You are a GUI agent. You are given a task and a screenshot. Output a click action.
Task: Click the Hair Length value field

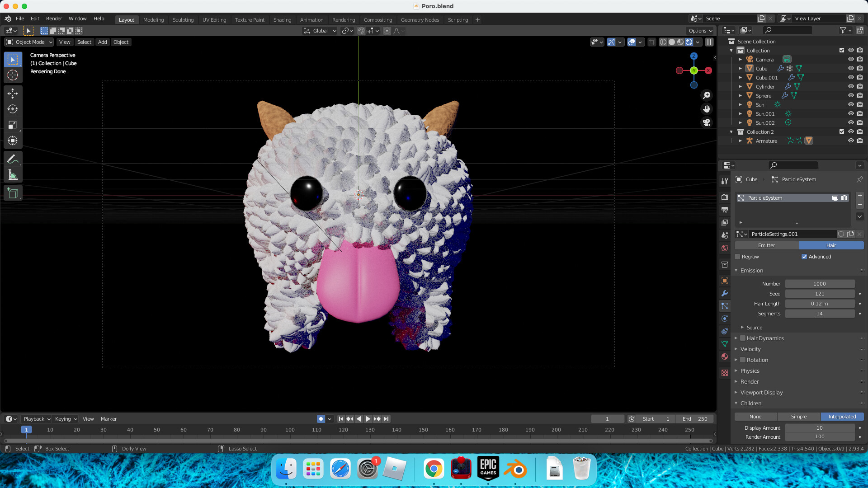point(819,304)
